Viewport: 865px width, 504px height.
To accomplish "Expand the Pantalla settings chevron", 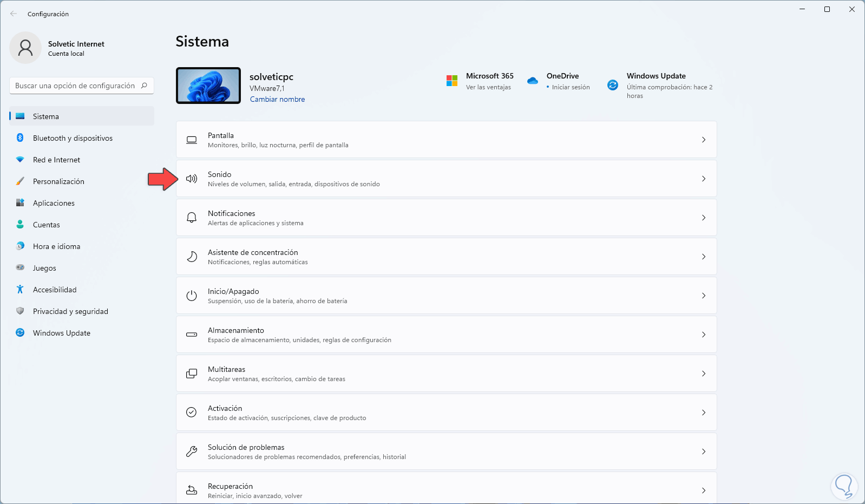I will coord(704,140).
